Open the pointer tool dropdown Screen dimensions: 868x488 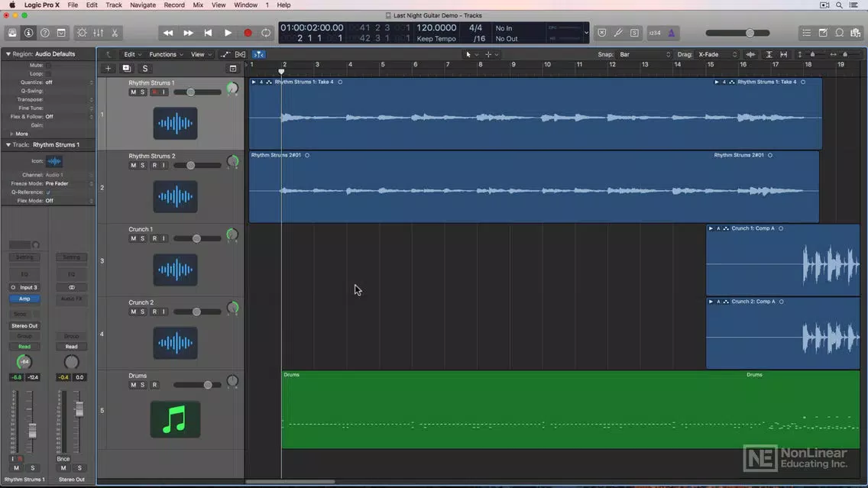coord(471,54)
